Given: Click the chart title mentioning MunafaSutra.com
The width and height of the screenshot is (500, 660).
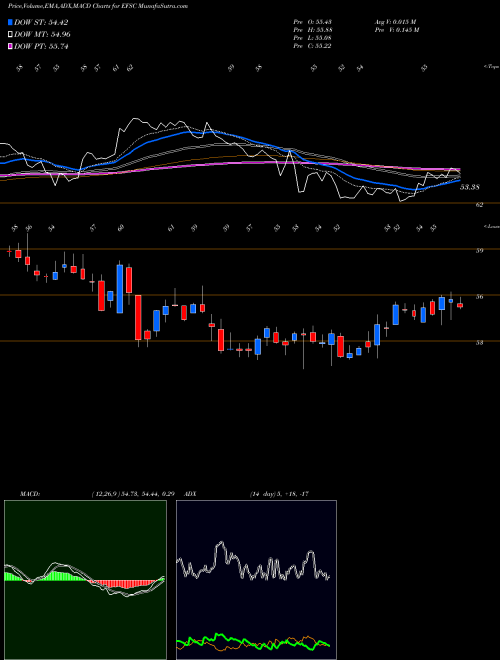Looking at the screenshot, I should 98,6.
